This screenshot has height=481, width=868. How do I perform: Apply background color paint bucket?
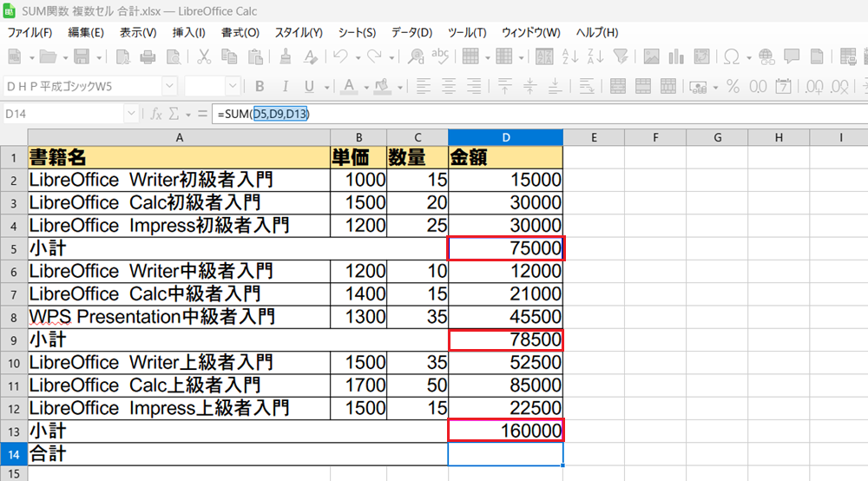click(x=382, y=86)
